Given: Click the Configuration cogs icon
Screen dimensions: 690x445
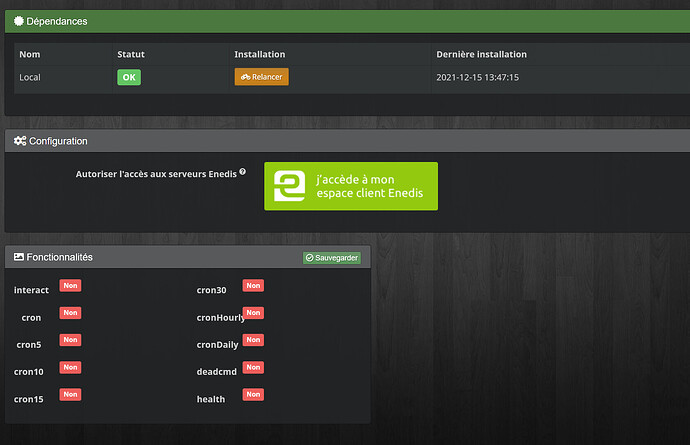Looking at the screenshot, I should [x=20, y=141].
